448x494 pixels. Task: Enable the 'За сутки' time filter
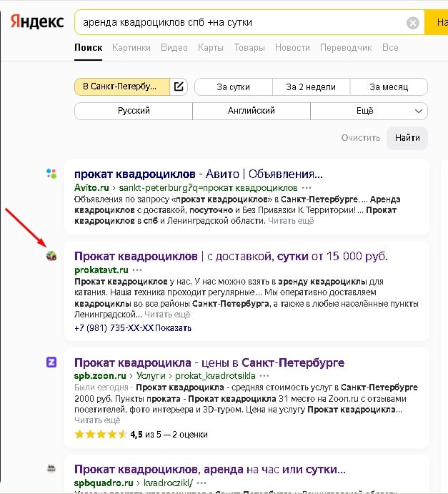(233, 87)
